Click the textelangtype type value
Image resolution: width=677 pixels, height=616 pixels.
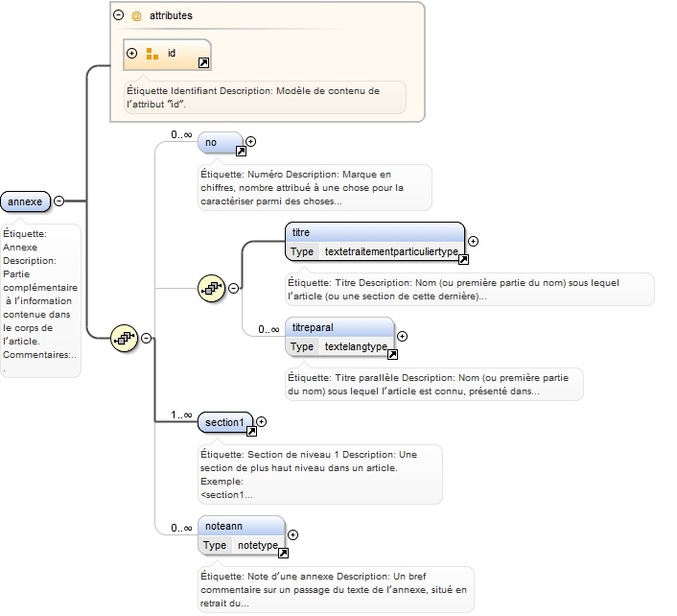coord(356,346)
